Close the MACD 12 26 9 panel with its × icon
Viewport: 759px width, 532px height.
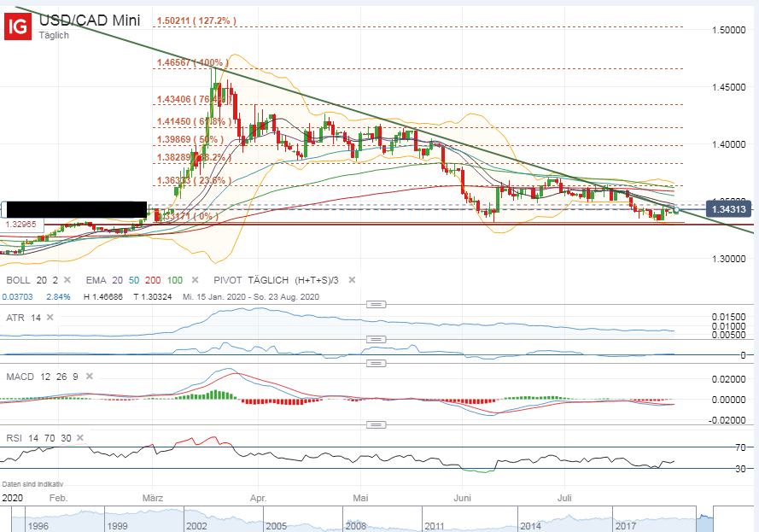click(x=90, y=377)
